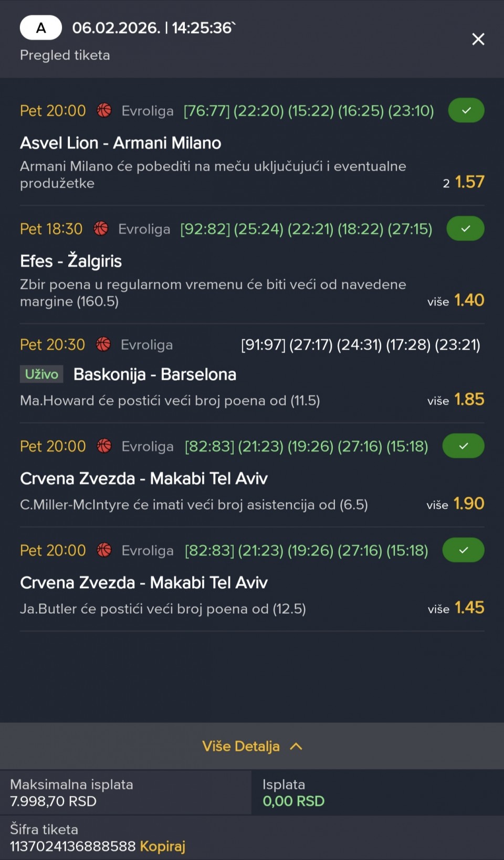Viewport: 504px width, 860px height.
Task: Open the Asvel Lion - Armani Milano match
Action: [121, 143]
